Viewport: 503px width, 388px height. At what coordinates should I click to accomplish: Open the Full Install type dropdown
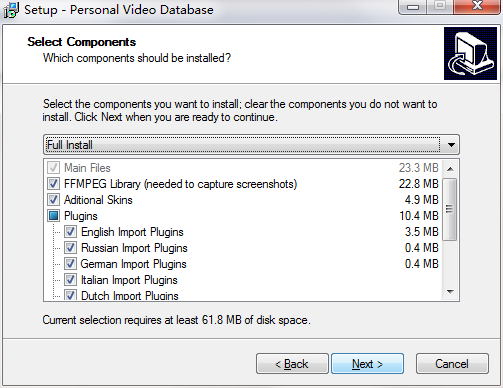coord(251,145)
